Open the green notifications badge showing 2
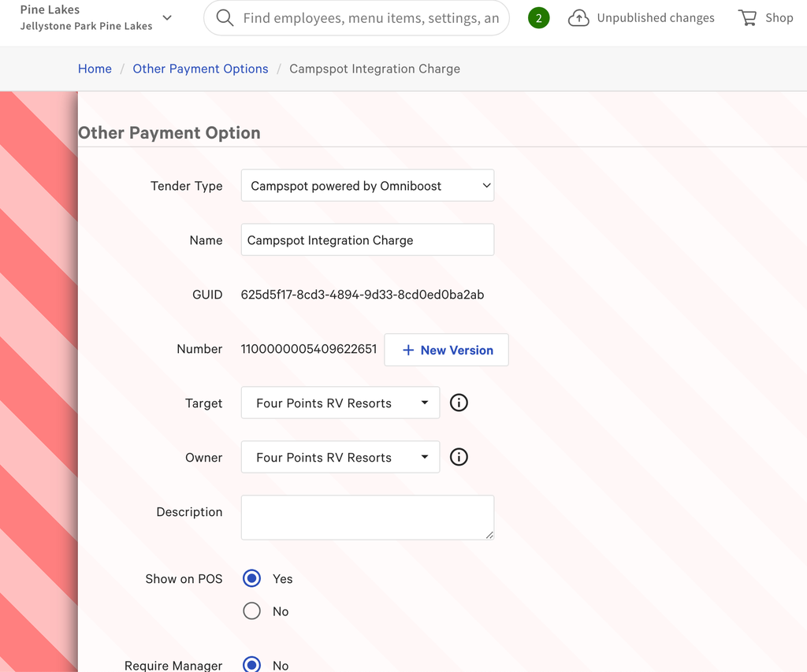 (x=539, y=18)
